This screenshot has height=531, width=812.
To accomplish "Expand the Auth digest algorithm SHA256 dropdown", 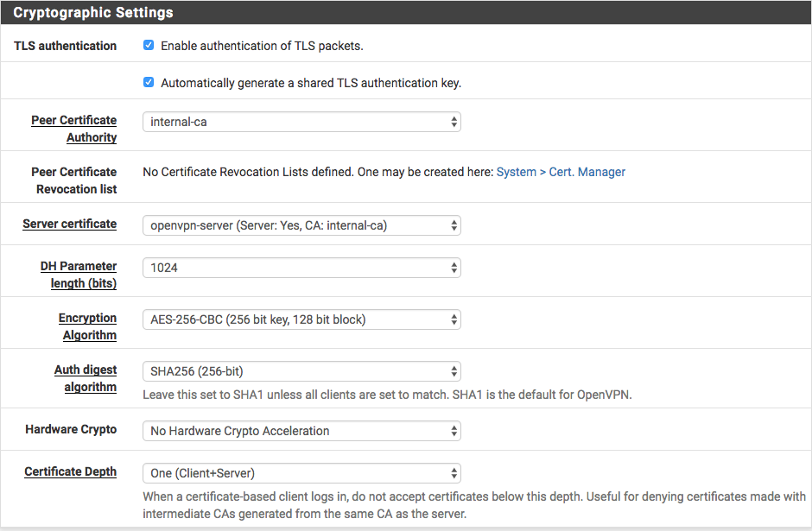I will [301, 371].
